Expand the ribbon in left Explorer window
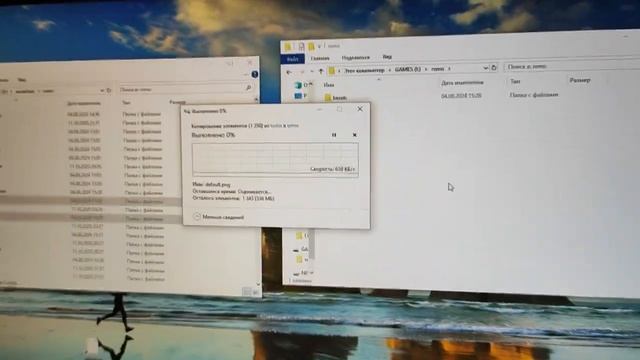This screenshot has width=640, height=360. point(246,75)
